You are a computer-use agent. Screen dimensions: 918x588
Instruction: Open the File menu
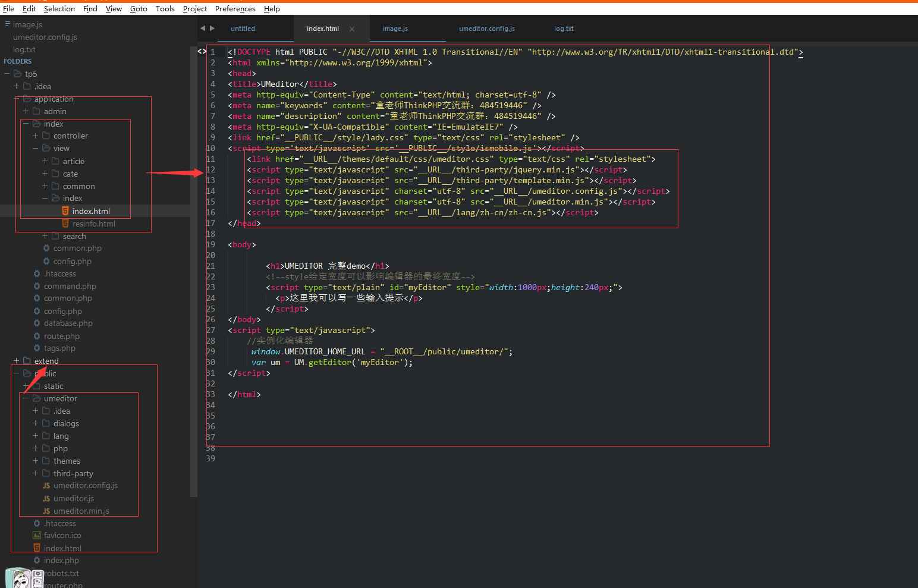8,9
